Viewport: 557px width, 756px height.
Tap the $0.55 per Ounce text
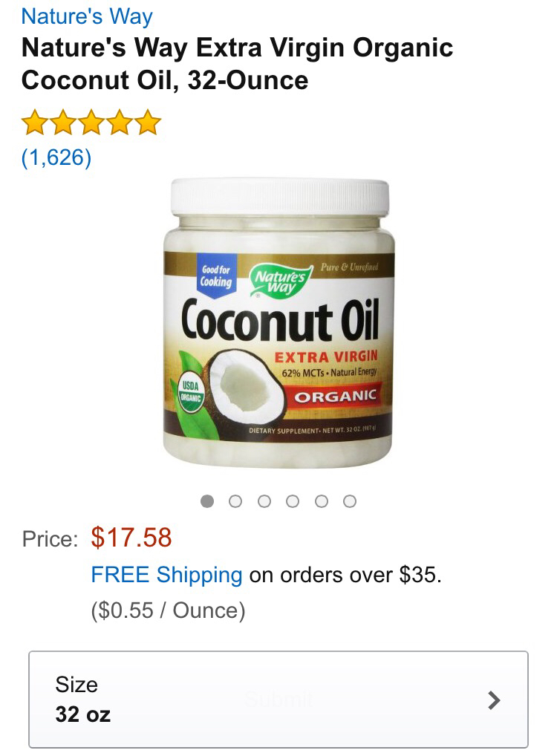(169, 610)
